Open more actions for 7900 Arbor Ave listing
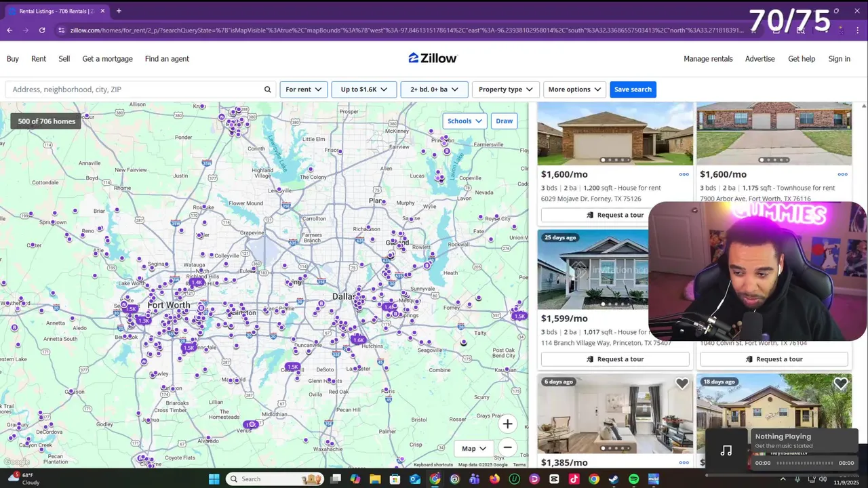The image size is (868, 488). pos(842,174)
